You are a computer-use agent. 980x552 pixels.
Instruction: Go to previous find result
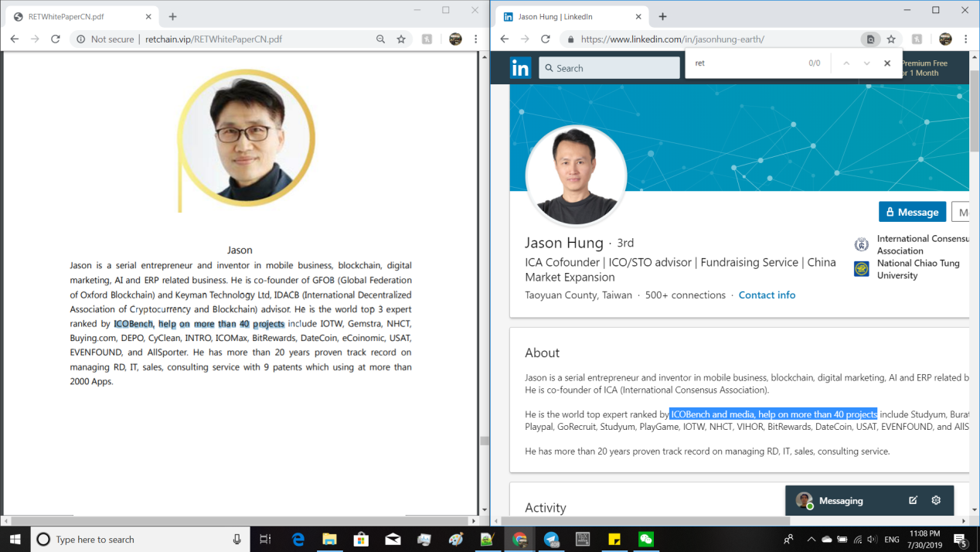[846, 63]
